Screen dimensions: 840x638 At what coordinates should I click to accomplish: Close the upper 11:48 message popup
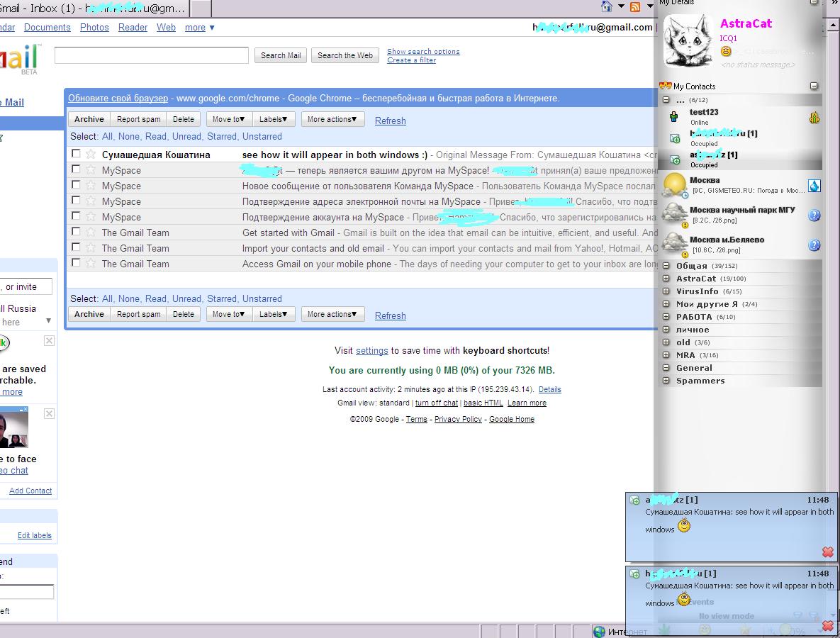(828, 552)
